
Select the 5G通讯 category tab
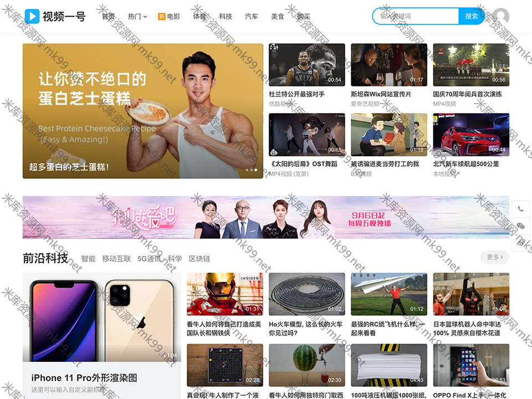point(149,259)
